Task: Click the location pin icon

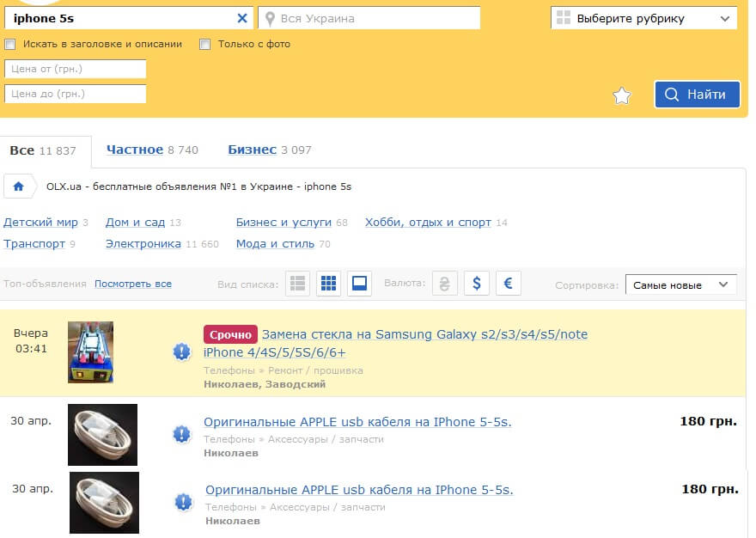Action: pos(270,19)
